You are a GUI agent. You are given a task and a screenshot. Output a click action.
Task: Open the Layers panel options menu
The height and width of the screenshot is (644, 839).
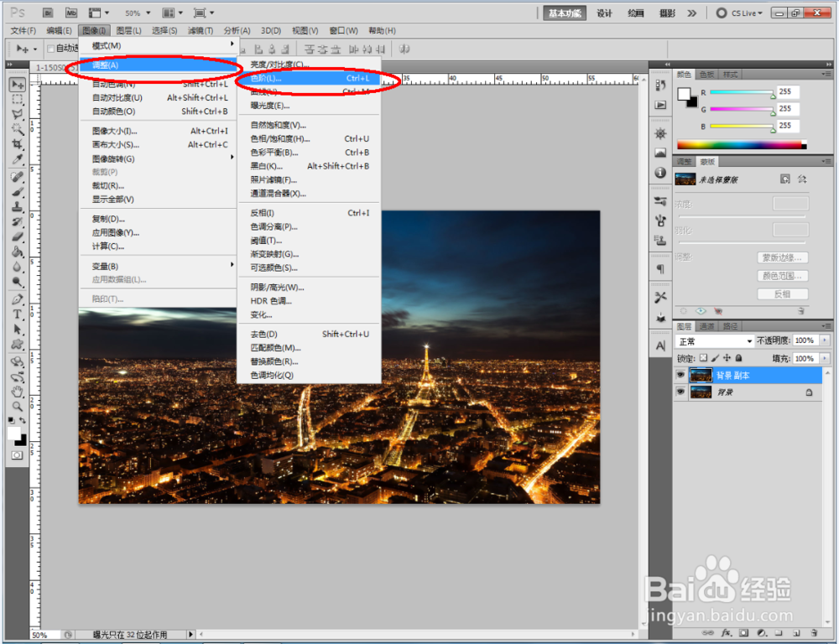point(828,325)
